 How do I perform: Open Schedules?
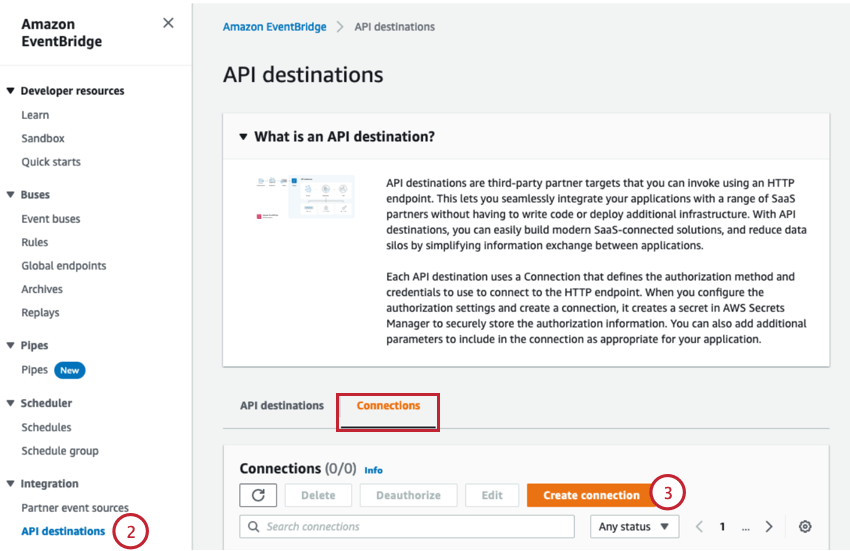pos(46,427)
